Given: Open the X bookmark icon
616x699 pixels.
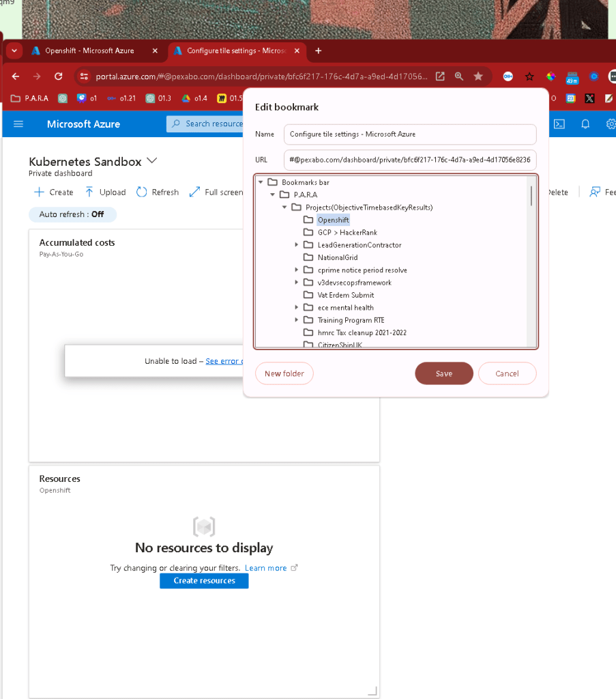Looking at the screenshot, I should coord(589,98).
